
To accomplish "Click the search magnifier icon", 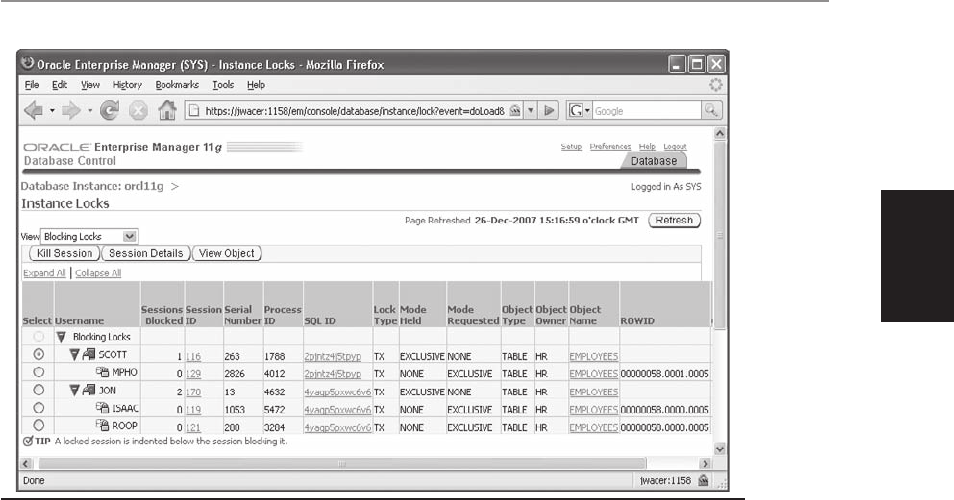I will coord(713,110).
